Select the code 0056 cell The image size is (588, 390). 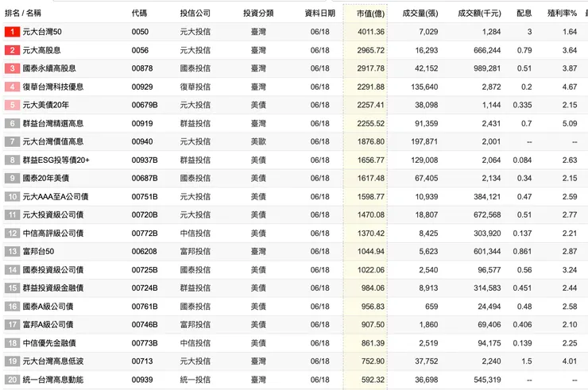140,50
